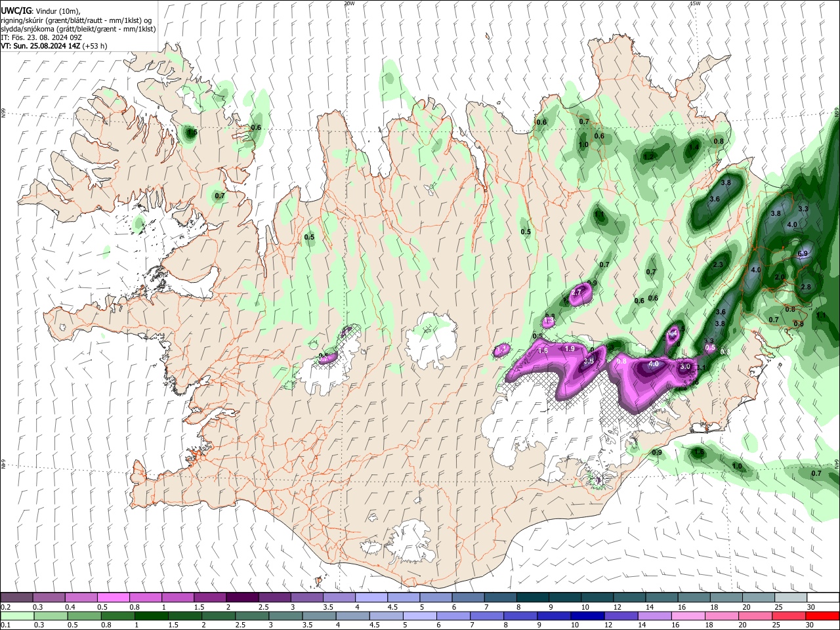Screen dimensions: 840x630
Task: Click the 'slydda/snjókoma' legend description line
Action: (x=78, y=28)
